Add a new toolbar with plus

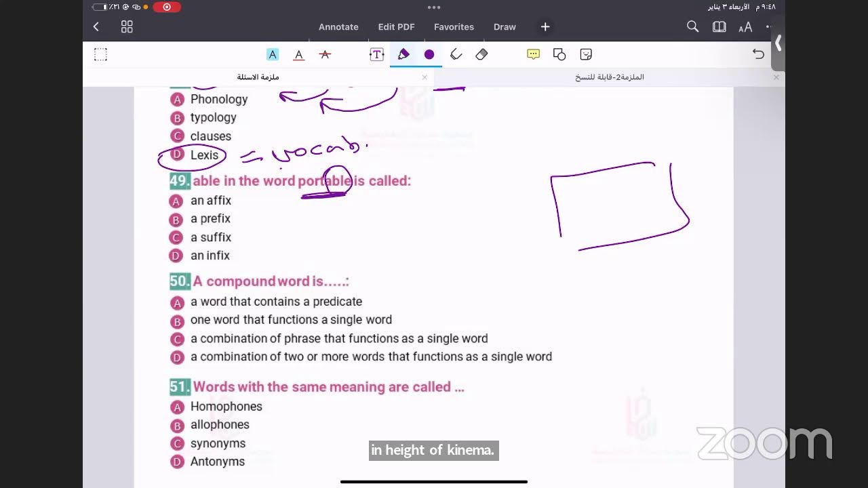click(545, 27)
